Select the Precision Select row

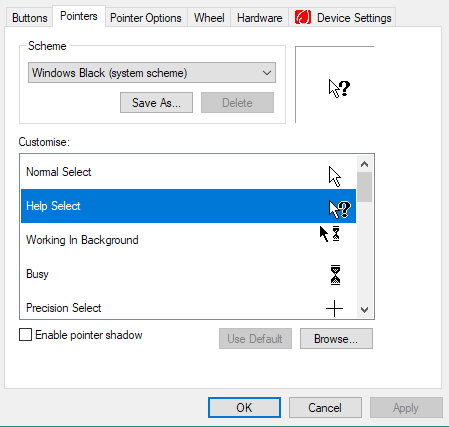pos(189,305)
